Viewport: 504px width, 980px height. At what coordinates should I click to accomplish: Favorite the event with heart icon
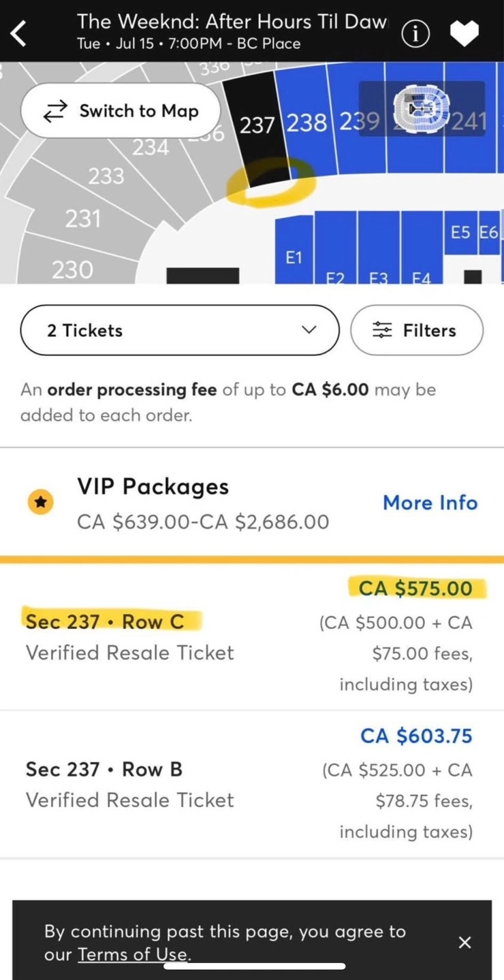click(x=464, y=33)
